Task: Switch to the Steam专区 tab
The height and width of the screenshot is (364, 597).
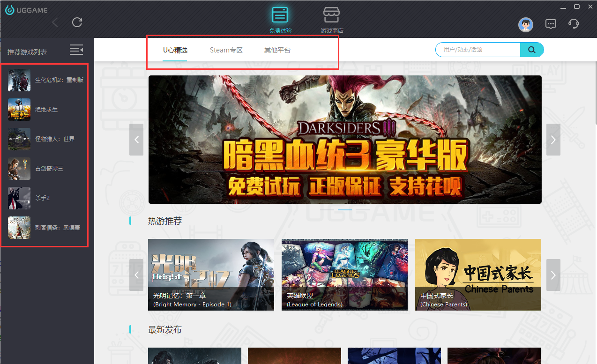Action: click(226, 50)
